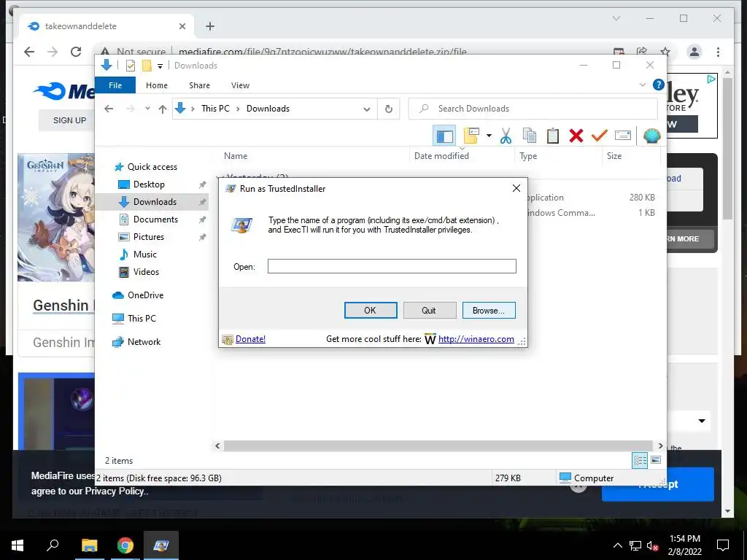Screen dimensions: 747x560
Task: Refresh the Downloads folder
Action: [x=389, y=109]
